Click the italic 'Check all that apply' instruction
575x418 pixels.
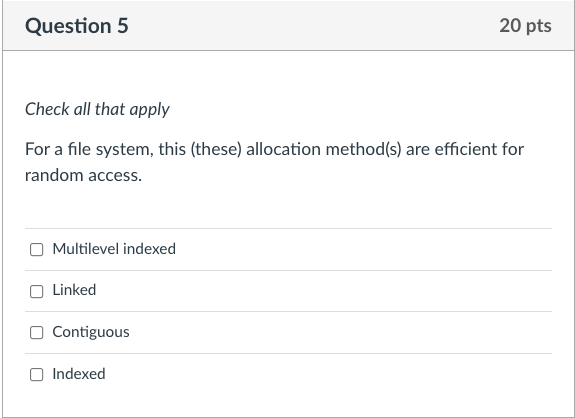pos(97,109)
